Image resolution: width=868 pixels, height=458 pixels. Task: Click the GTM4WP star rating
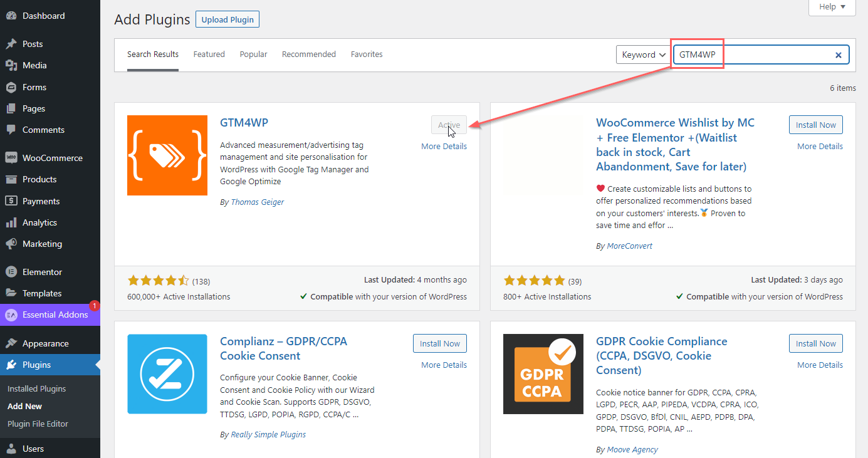(x=158, y=281)
